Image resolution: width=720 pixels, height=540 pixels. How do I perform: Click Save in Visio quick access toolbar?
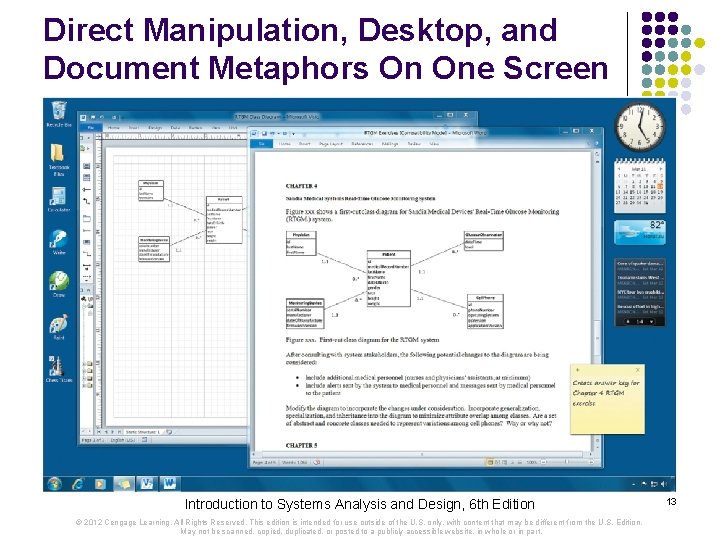point(93,118)
